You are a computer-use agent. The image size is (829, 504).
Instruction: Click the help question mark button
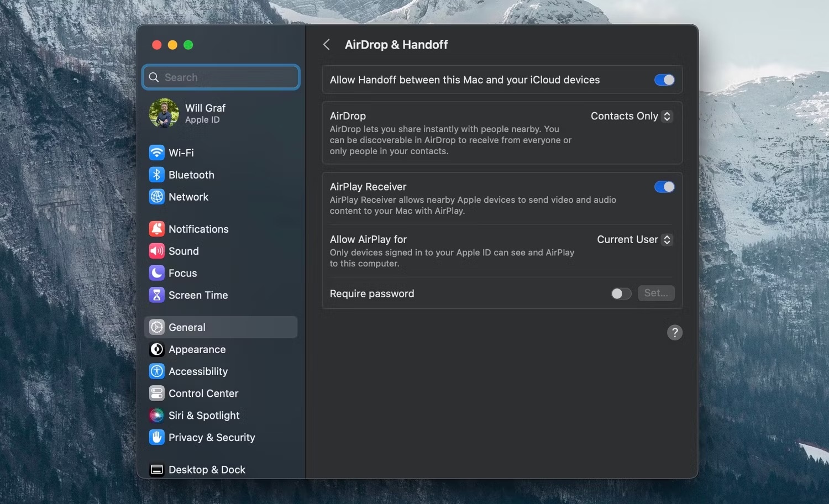click(675, 332)
